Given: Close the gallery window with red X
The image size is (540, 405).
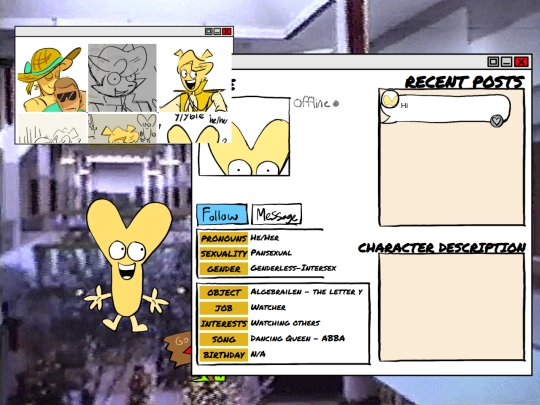Looking at the screenshot, I should [227, 32].
